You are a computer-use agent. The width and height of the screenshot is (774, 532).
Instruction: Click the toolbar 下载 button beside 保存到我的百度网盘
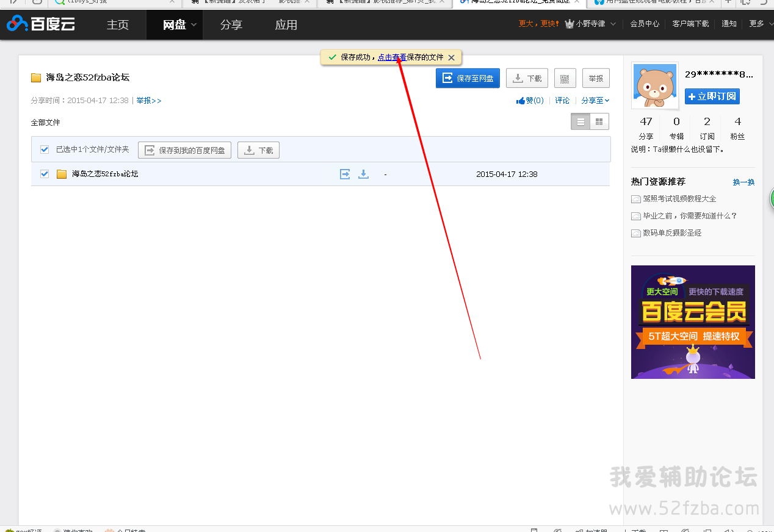[x=258, y=150]
